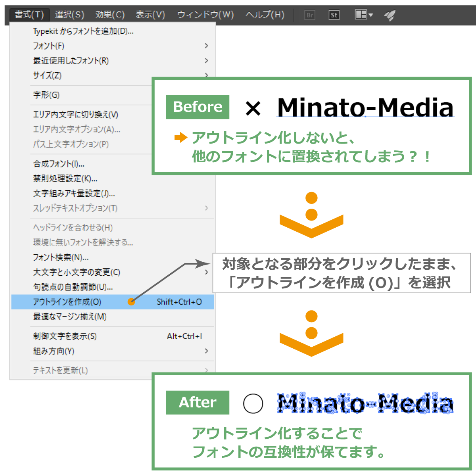This screenshot has height=476, width=476.
Task: Open フォント検索(N)... dialog
Action: (x=112, y=257)
